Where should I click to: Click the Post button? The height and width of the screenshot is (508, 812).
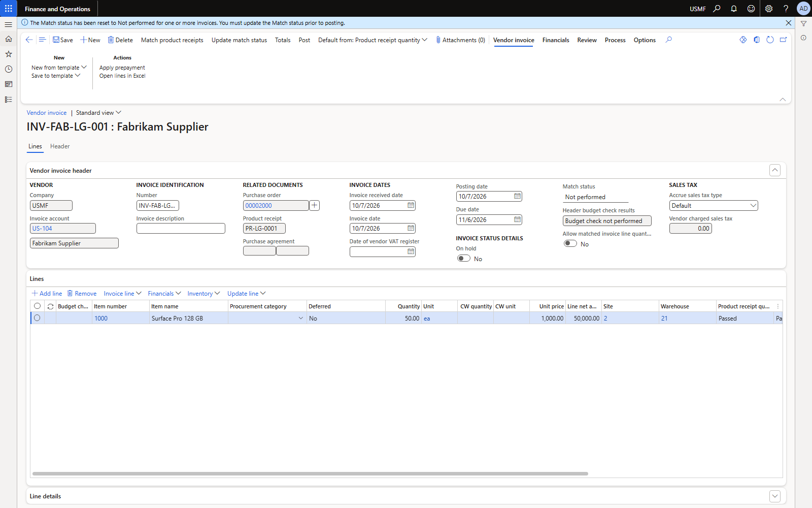[304, 40]
